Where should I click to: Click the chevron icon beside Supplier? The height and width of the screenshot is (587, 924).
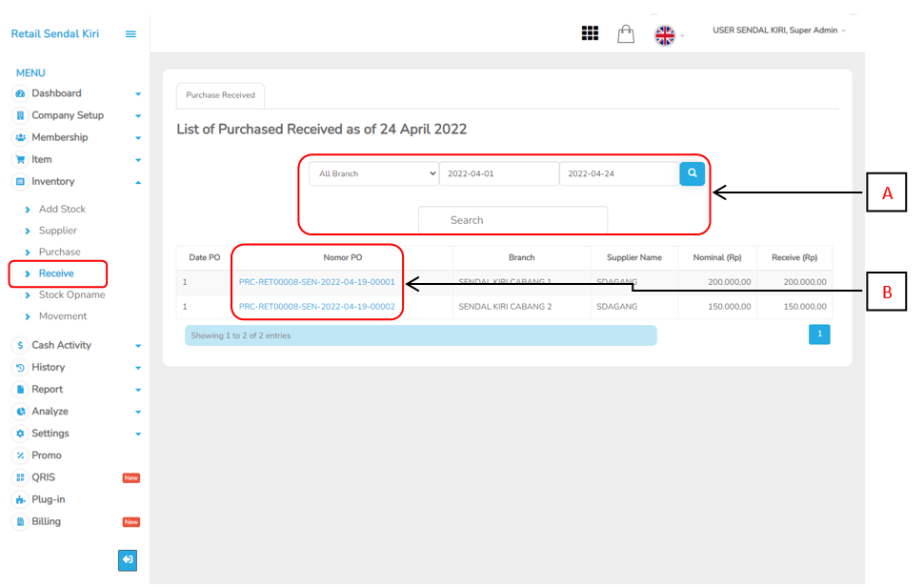[28, 231]
